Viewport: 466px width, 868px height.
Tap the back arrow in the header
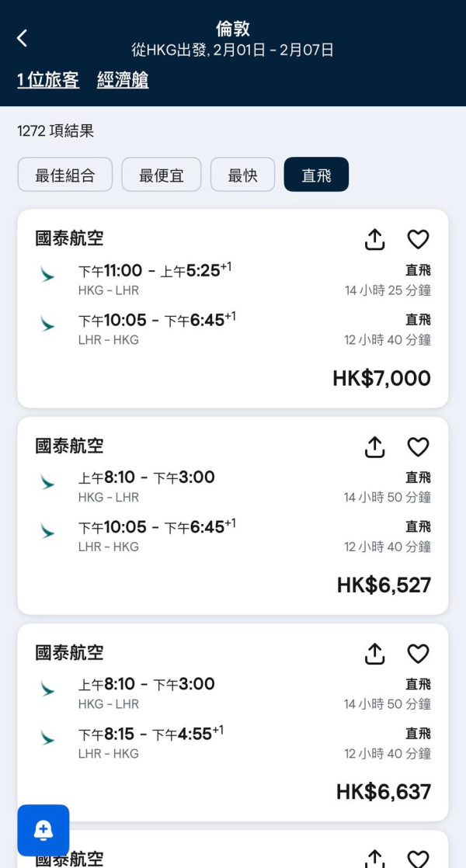pyautogui.click(x=21, y=37)
